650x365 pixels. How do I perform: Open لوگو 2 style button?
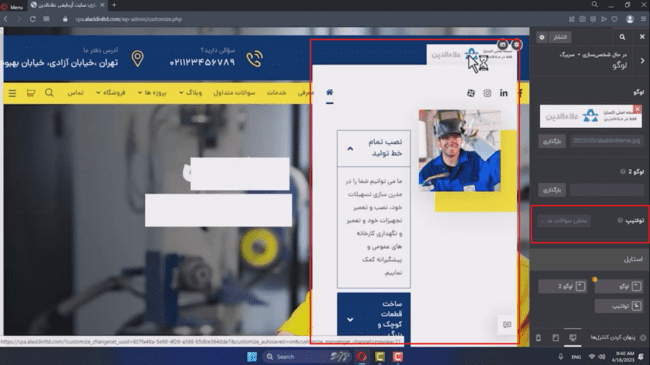pyautogui.click(x=563, y=286)
